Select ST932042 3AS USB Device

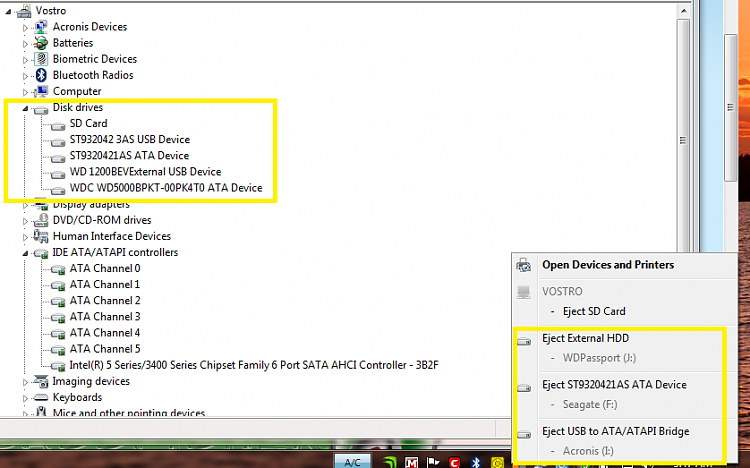pyautogui.click(x=130, y=140)
